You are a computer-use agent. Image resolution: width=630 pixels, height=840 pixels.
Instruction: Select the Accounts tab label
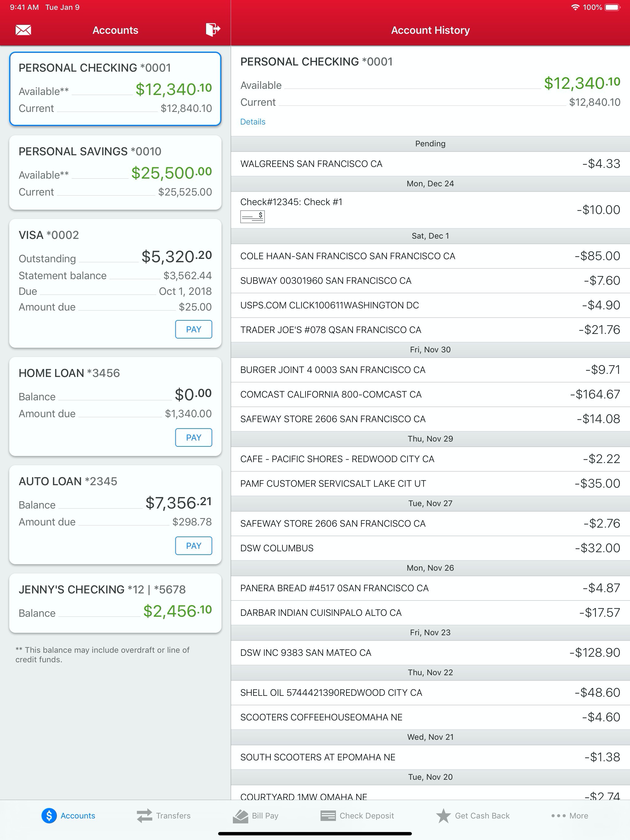click(x=78, y=815)
